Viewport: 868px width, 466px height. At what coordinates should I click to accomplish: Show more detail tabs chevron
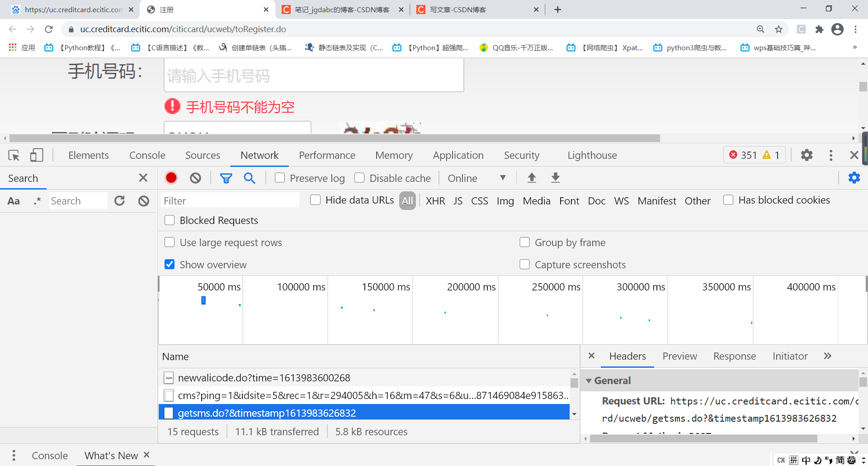pos(827,356)
